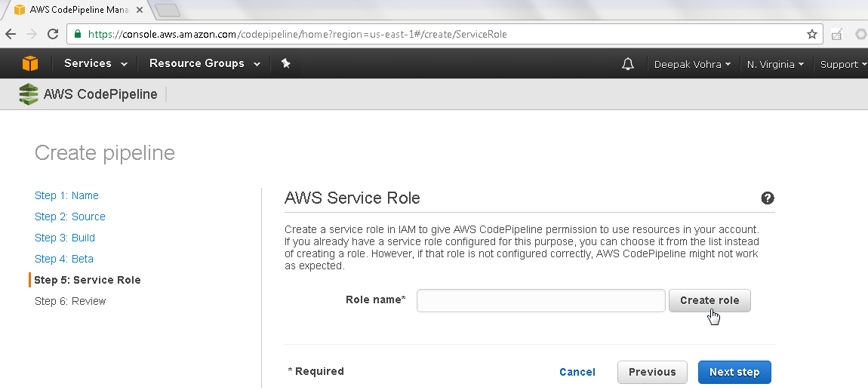Viewport: 868px width, 390px height.
Task: Click the '* Required' note text
Action: tap(316, 371)
